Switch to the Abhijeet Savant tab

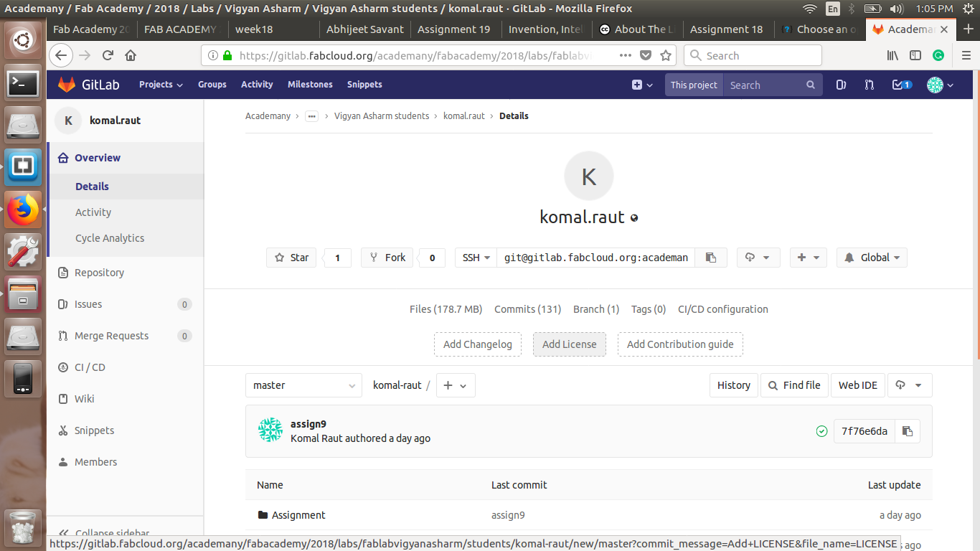[365, 29]
